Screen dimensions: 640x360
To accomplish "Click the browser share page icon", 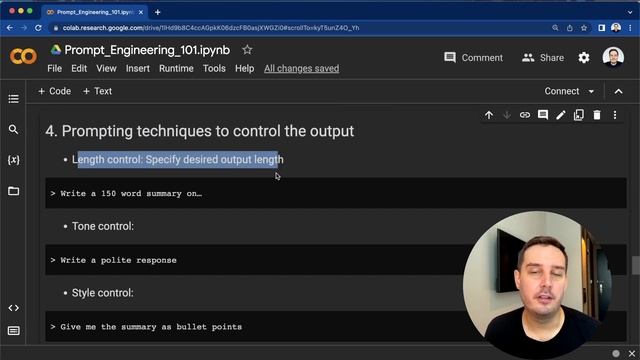I will point(569,28).
